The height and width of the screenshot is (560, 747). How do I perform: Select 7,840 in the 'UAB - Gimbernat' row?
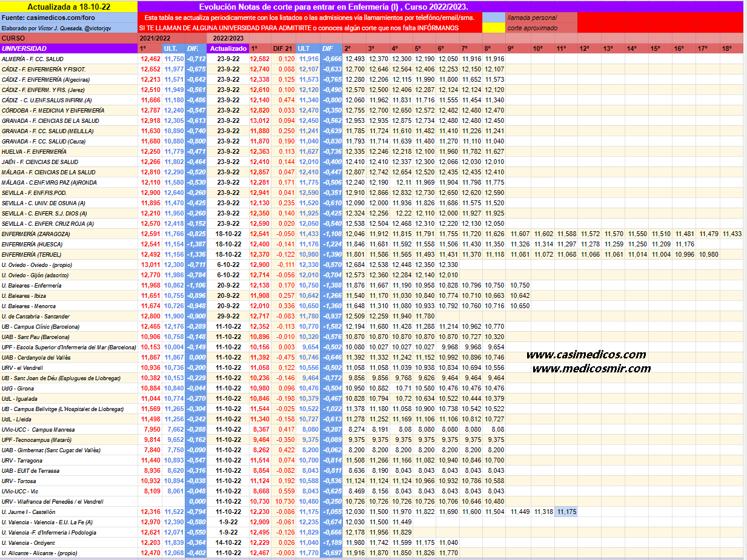pyautogui.click(x=152, y=450)
